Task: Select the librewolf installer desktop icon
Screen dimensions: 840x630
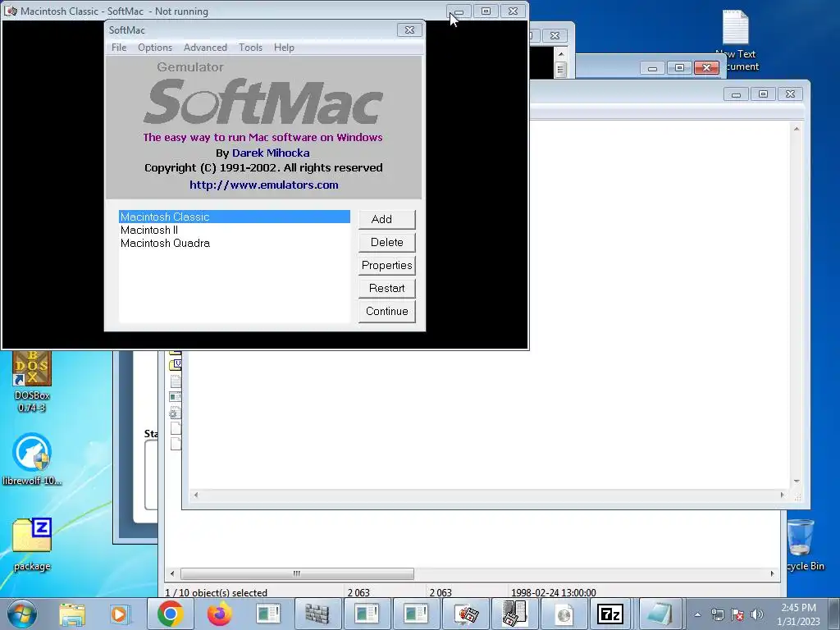Action: tap(32, 459)
